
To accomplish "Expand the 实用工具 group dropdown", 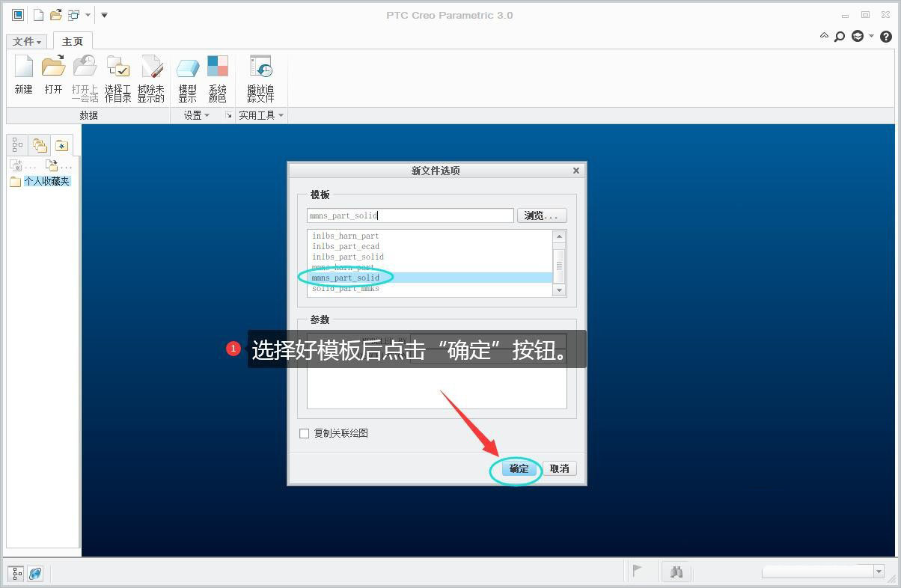I will (x=261, y=115).
